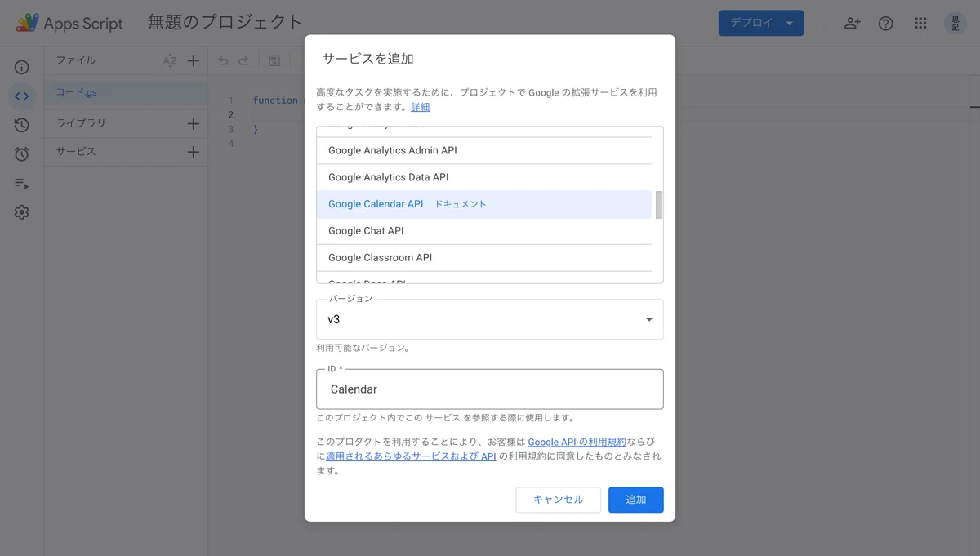Select Google Analytics Admin API
The width and height of the screenshot is (980, 556).
click(484, 150)
